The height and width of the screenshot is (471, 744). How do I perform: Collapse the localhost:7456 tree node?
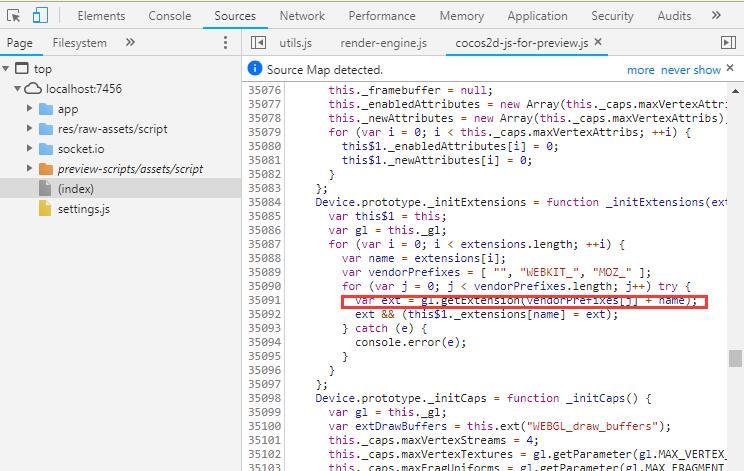tap(18, 89)
